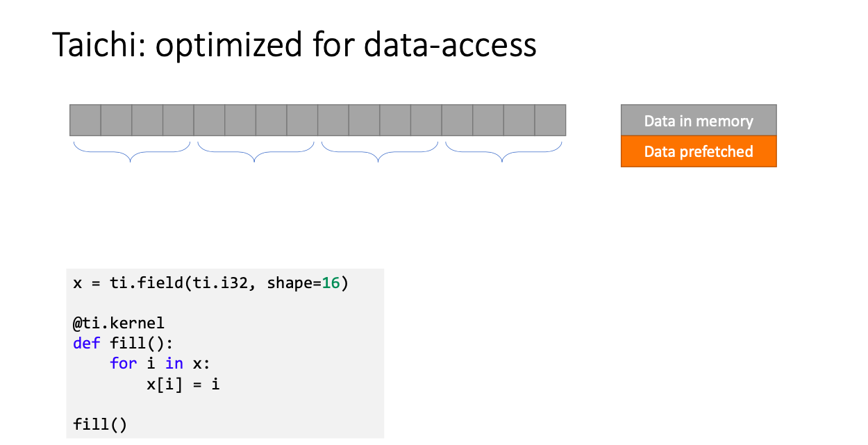Click the fifth memory cell in the array

click(209, 120)
